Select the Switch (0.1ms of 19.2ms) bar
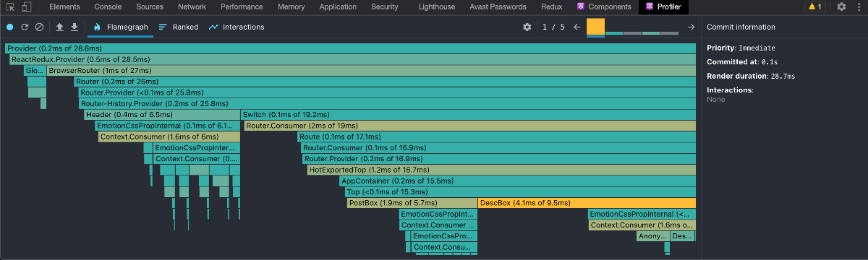This screenshot has height=260, width=868. (x=468, y=114)
